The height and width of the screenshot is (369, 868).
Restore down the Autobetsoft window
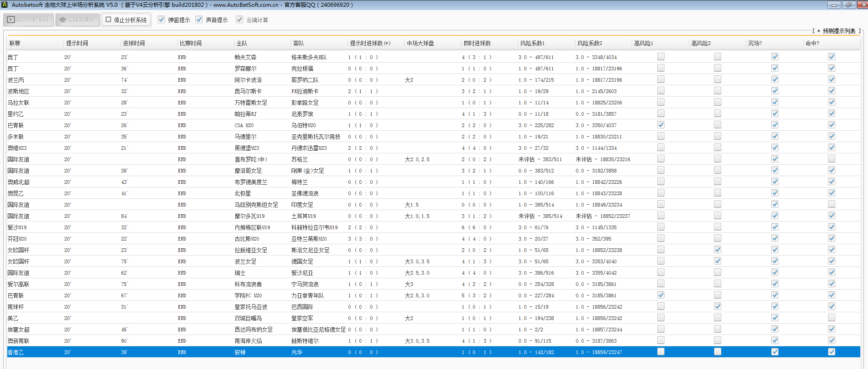848,5
